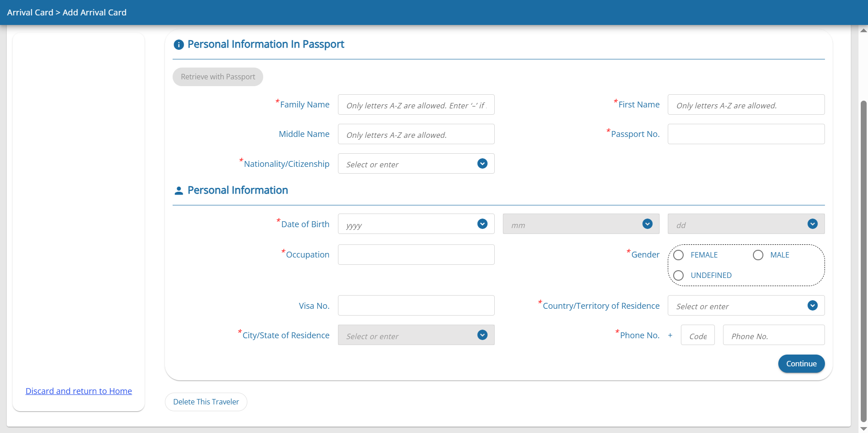Open the Nationality/Citizenship dropdown
Screen dimensions: 868x433
click(x=482, y=164)
